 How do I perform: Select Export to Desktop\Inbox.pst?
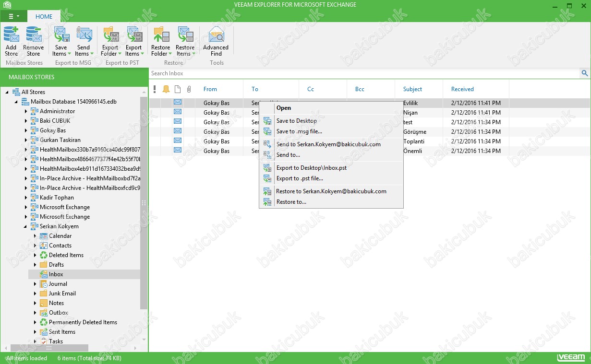click(331, 168)
